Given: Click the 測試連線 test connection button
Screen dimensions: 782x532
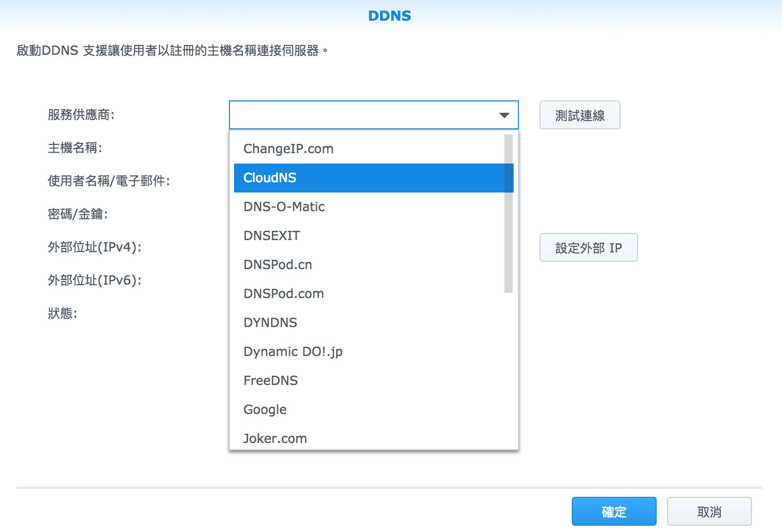Looking at the screenshot, I should point(580,115).
